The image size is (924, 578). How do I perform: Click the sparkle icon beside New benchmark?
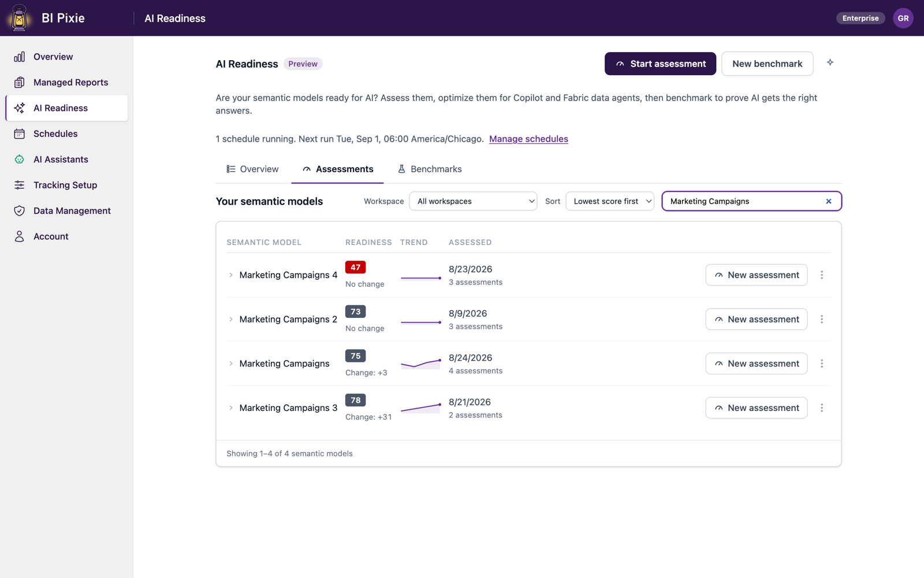(830, 62)
